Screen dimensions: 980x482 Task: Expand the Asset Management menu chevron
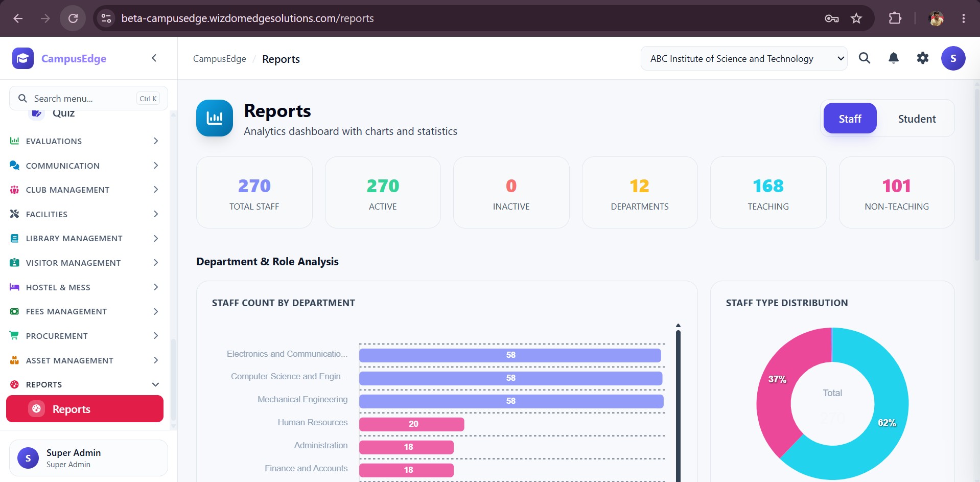[x=156, y=360]
